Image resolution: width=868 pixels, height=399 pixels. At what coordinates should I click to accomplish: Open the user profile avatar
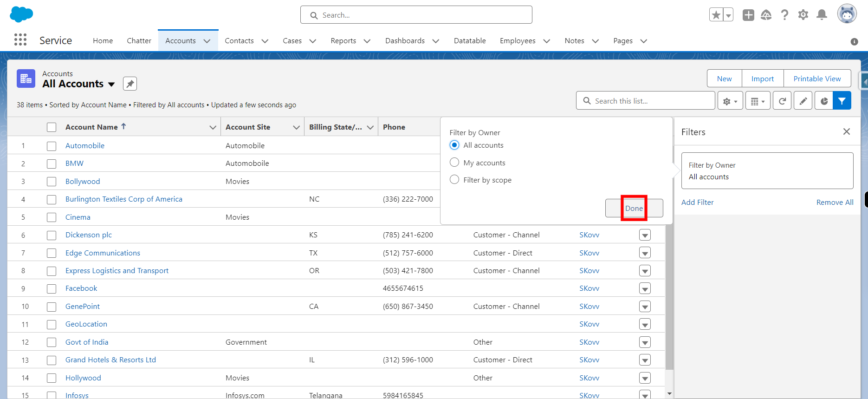click(x=847, y=14)
